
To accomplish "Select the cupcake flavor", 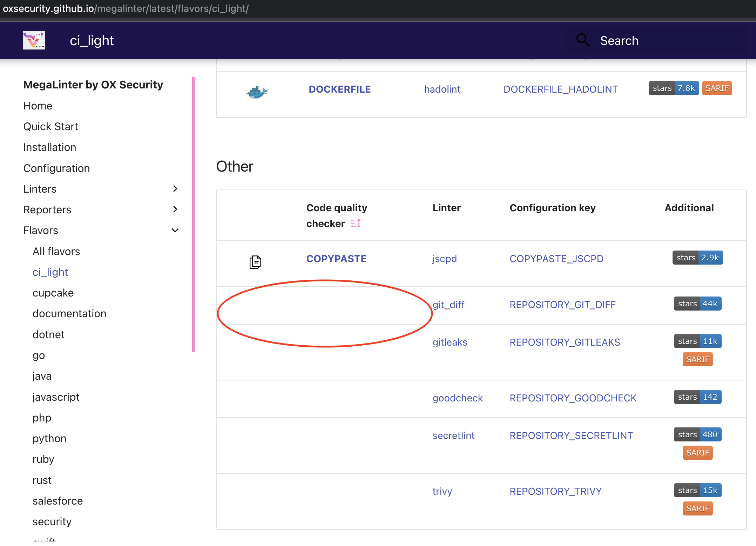I will (53, 293).
